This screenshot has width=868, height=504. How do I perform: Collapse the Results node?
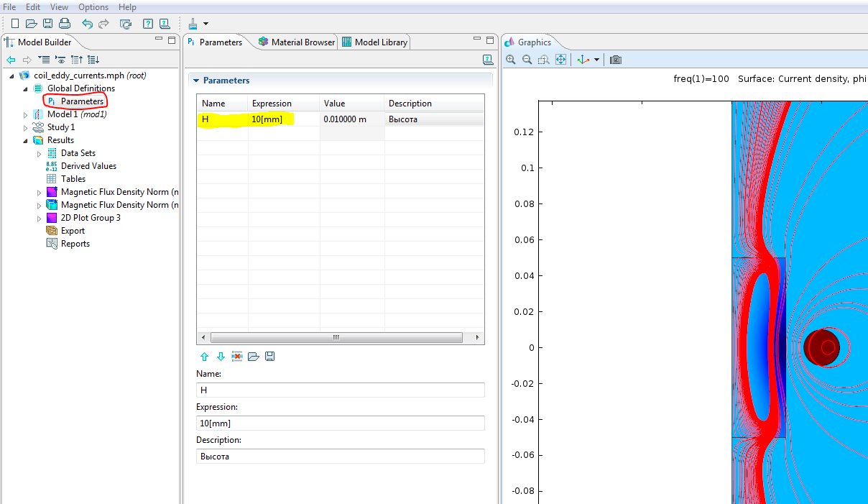(x=26, y=140)
